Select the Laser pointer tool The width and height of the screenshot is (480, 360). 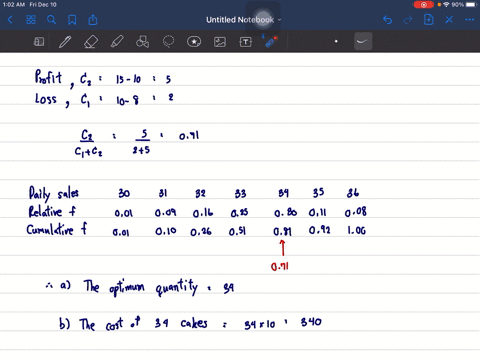271,42
